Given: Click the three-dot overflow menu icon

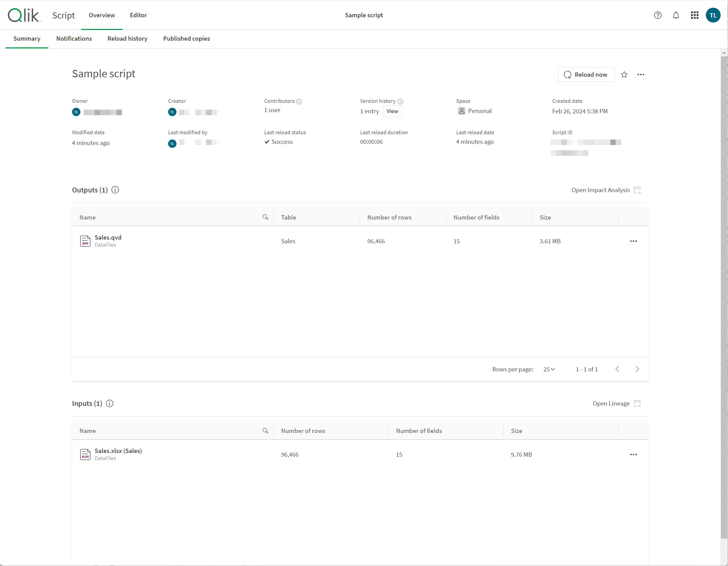Looking at the screenshot, I should (641, 74).
